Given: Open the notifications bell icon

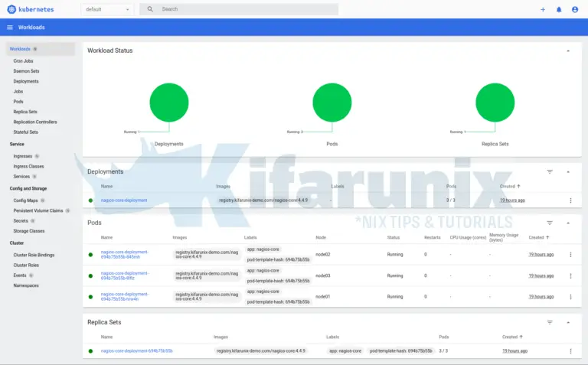Looking at the screenshot, I should 559,9.
